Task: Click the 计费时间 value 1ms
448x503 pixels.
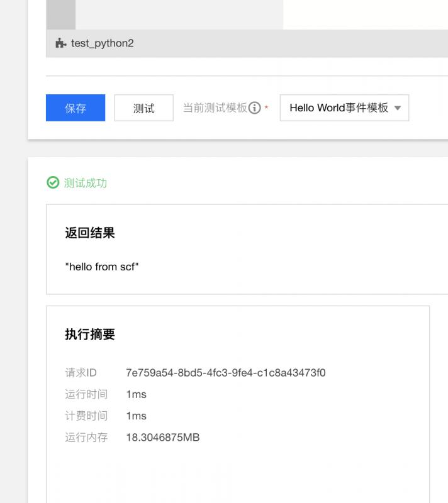Action: coord(136,416)
